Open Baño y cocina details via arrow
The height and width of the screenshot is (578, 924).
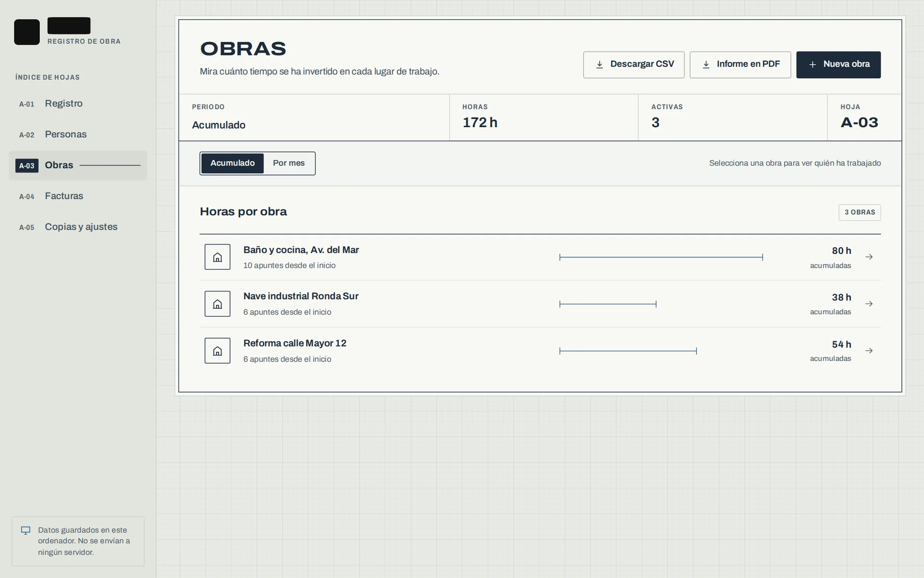tap(869, 257)
